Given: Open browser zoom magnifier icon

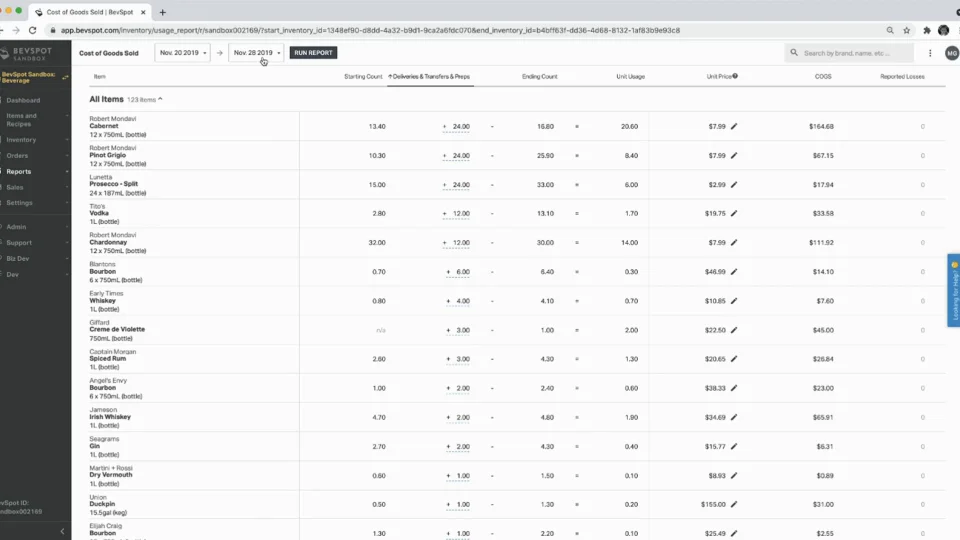Looking at the screenshot, I should [x=890, y=30].
